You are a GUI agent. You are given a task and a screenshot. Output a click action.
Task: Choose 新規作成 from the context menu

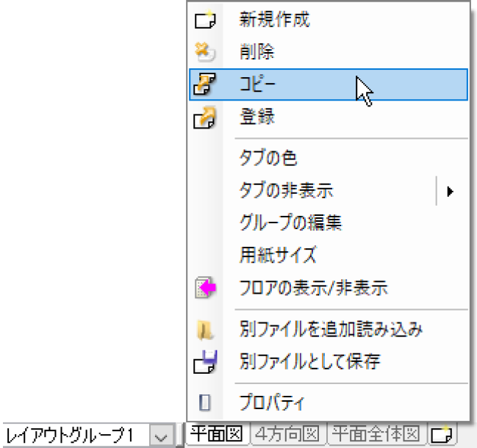pyautogui.click(x=328, y=20)
